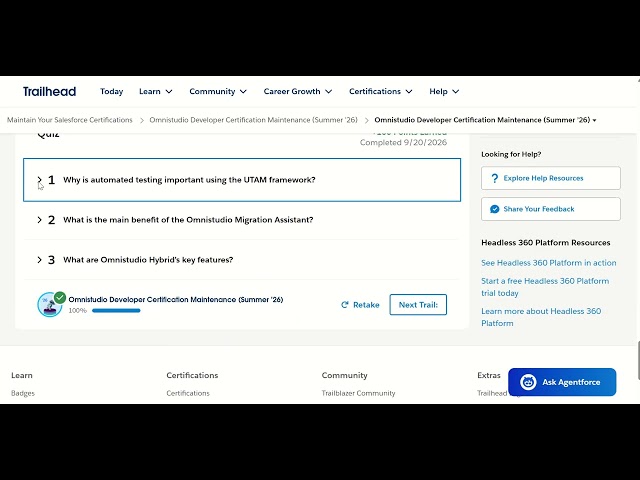Viewport: 640px width, 480px height.
Task: Open the current-page breadcrumb dropdown
Action: (x=485, y=120)
